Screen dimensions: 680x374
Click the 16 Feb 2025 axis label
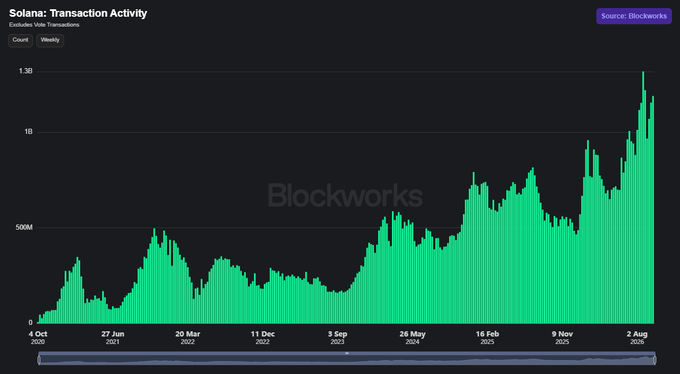pyautogui.click(x=487, y=338)
